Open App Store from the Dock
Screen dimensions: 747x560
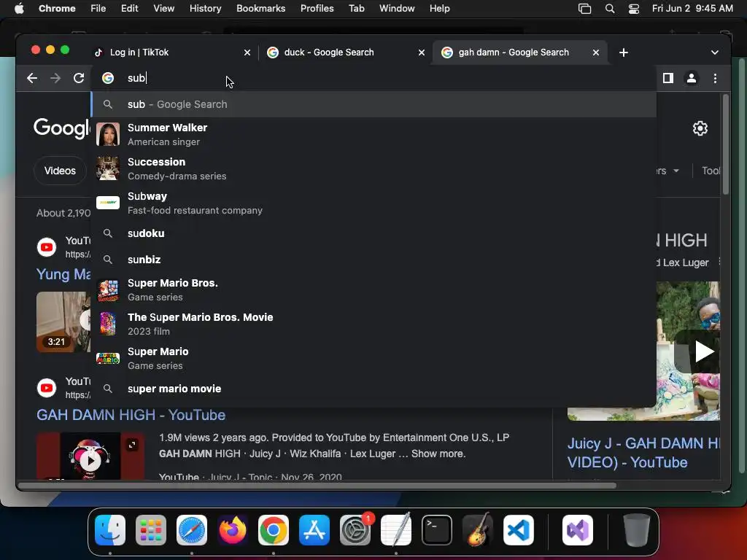(x=314, y=530)
